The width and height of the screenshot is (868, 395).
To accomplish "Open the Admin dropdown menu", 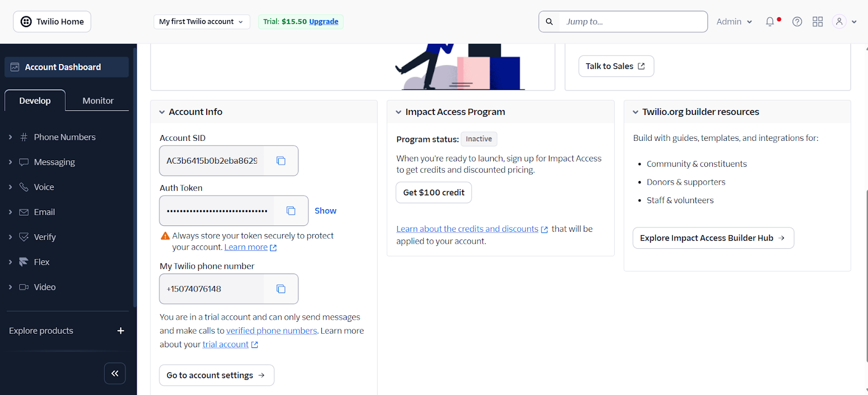I will tap(734, 22).
